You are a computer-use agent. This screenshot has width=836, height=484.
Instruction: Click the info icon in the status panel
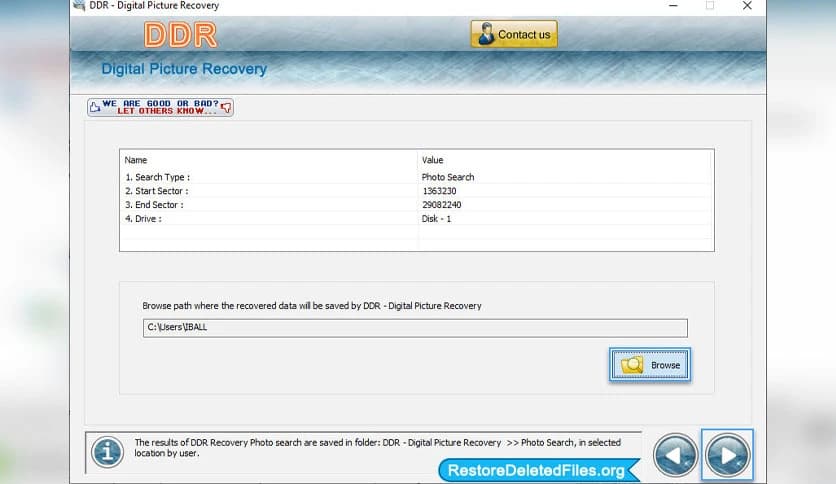(x=107, y=452)
